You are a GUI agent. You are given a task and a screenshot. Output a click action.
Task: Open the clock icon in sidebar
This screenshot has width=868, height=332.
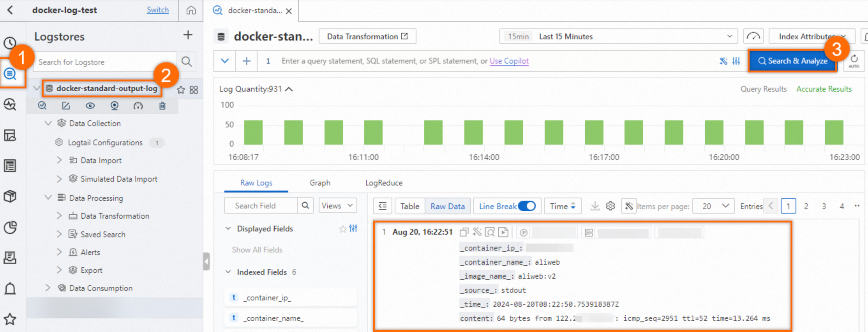pos(10,43)
